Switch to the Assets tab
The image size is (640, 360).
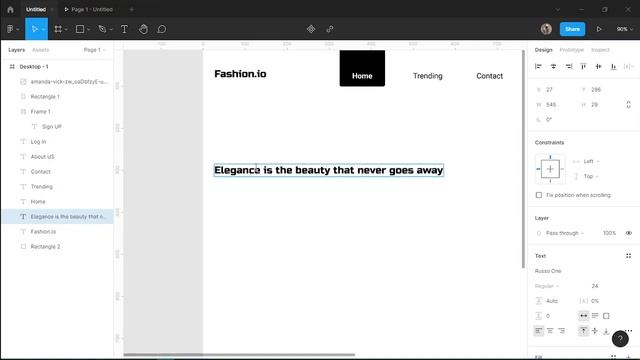tap(40, 50)
